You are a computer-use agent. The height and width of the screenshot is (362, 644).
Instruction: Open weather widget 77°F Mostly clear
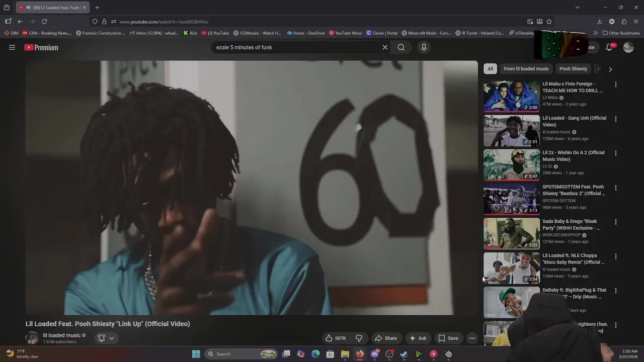click(22, 354)
